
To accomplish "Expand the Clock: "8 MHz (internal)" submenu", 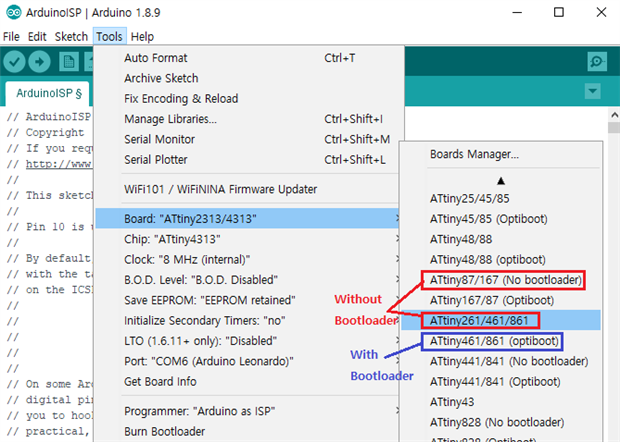I will point(247,260).
